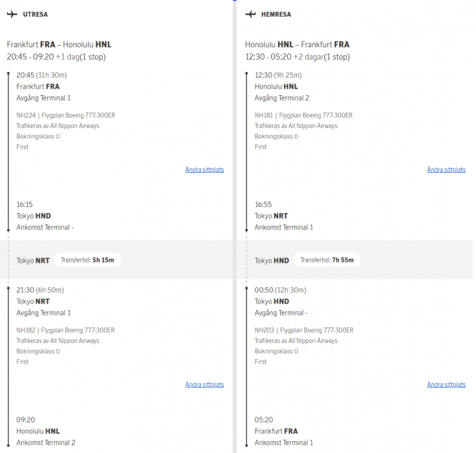Image resolution: width=476 pixels, height=453 pixels.
Task: Click the NH181 Boeing 777-300ER flight details
Action: [x=303, y=115]
